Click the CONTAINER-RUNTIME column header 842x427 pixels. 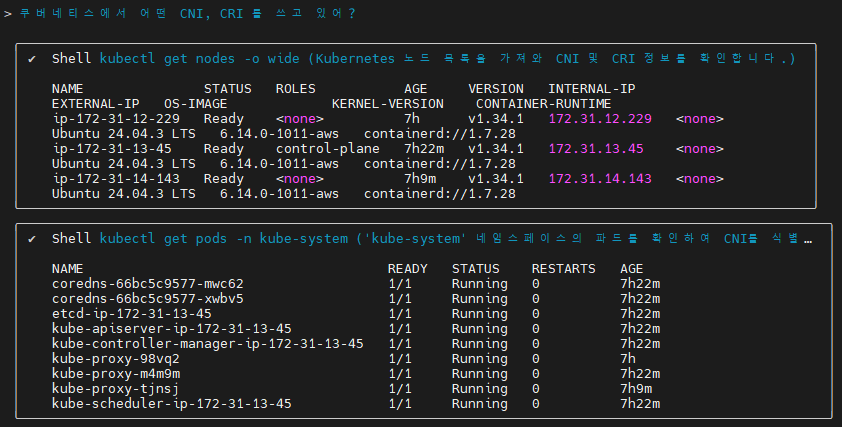coord(543,104)
